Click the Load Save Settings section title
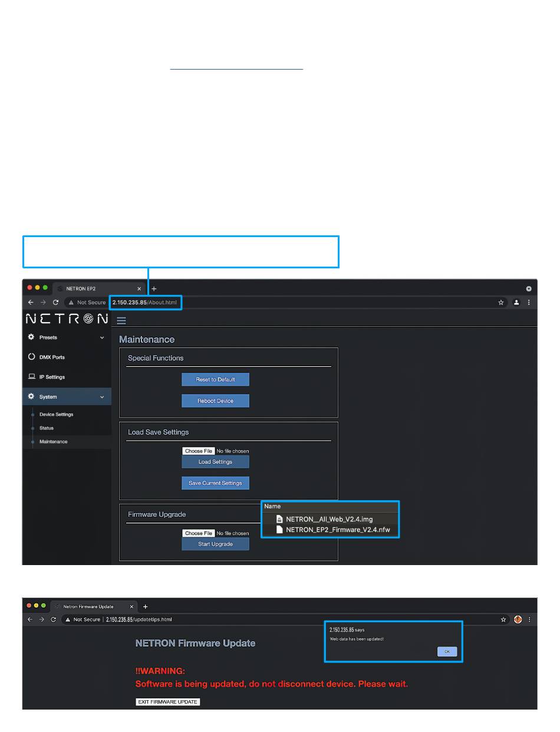 (159, 432)
